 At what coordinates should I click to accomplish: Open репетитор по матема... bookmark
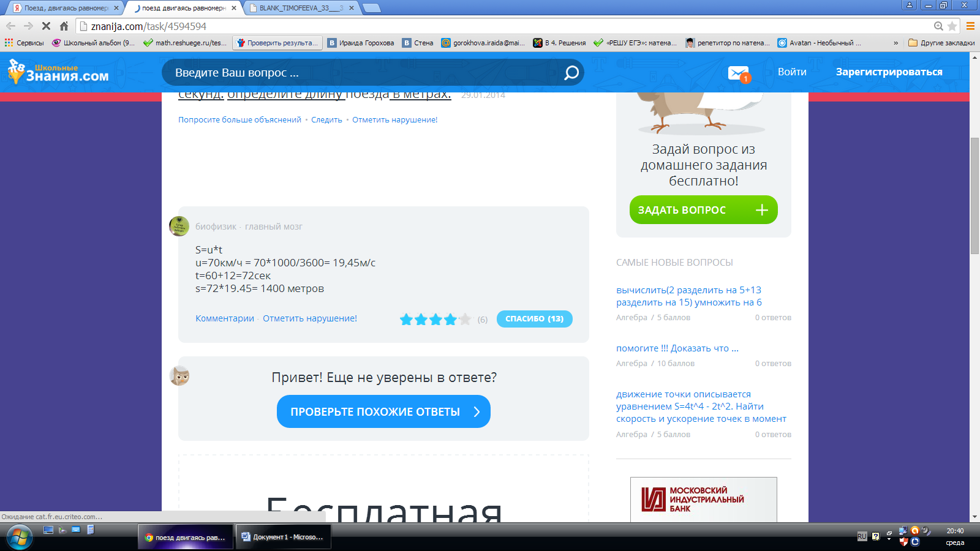click(727, 43)
